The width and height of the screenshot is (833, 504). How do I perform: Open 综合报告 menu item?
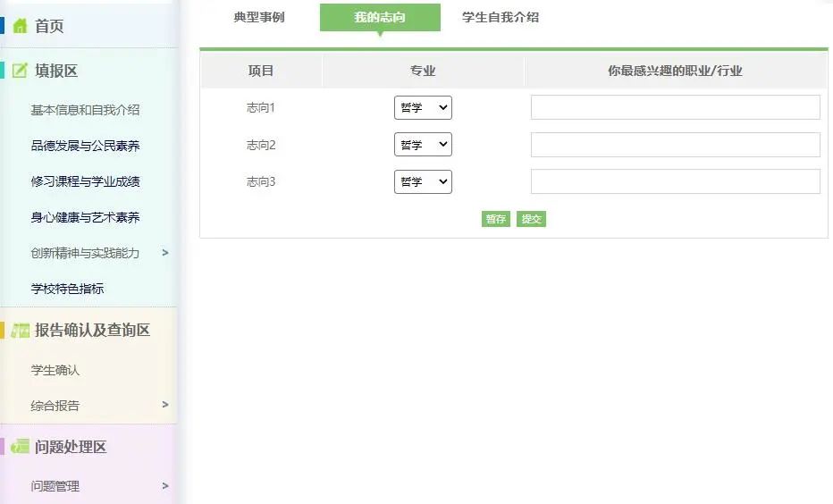55,406
